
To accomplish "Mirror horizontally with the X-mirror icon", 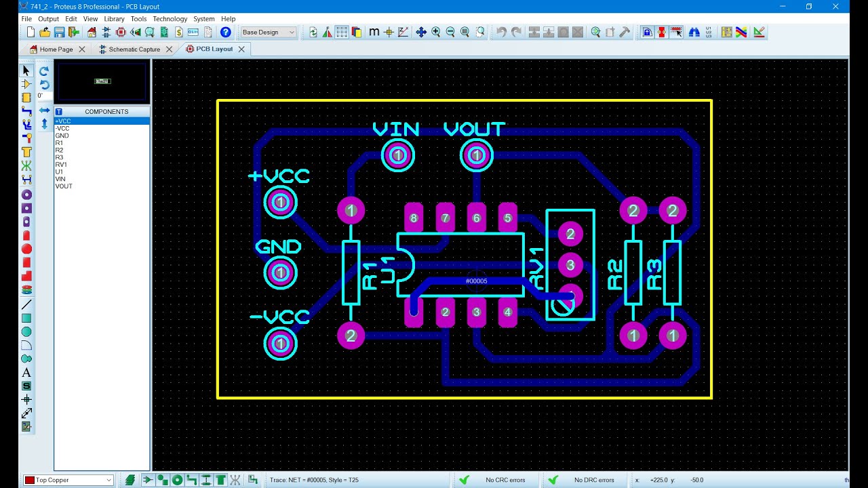I will pos(44,110).
